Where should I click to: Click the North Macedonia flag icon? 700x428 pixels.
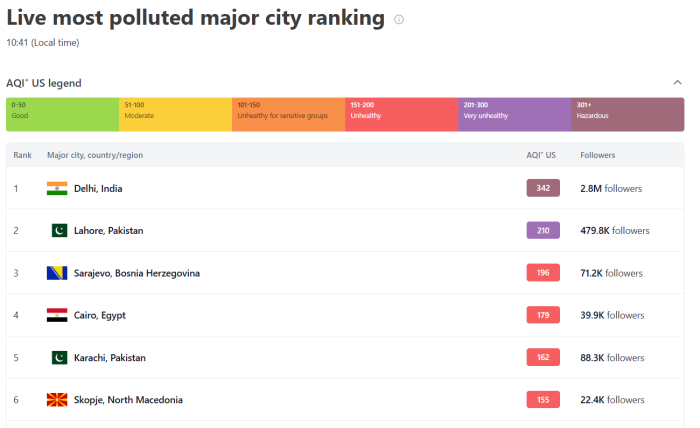57,400
